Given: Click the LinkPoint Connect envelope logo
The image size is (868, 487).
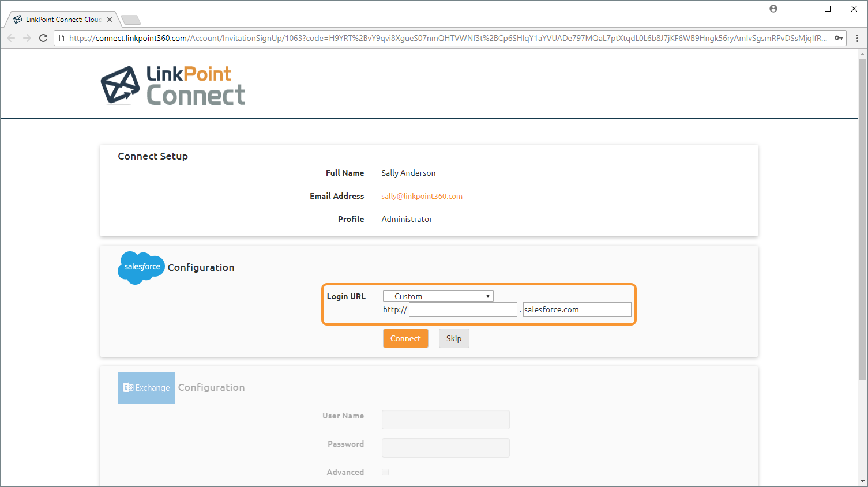Looking at the screenshot, I should coord(121,85).
